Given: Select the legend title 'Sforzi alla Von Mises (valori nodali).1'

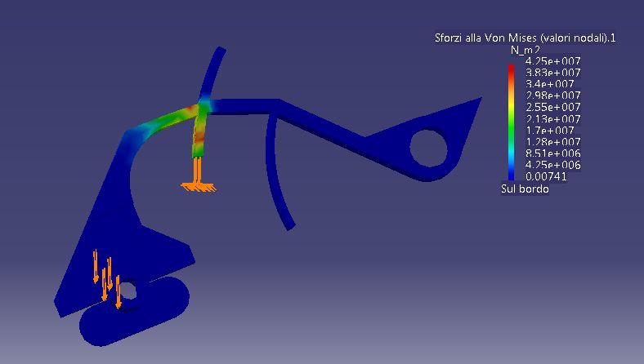Looking at the screenshot, I should (525, 38).
